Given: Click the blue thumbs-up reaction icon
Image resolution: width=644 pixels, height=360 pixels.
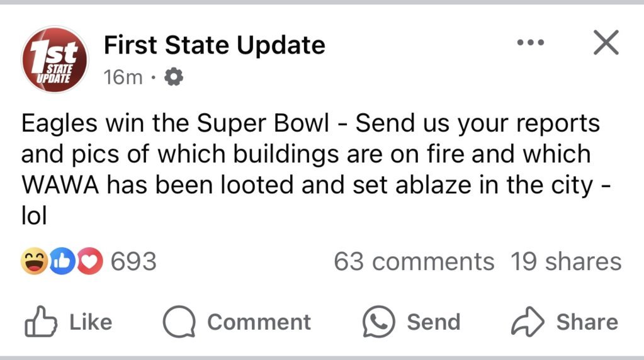Looking at the screenshot, I should pos(62,261).
